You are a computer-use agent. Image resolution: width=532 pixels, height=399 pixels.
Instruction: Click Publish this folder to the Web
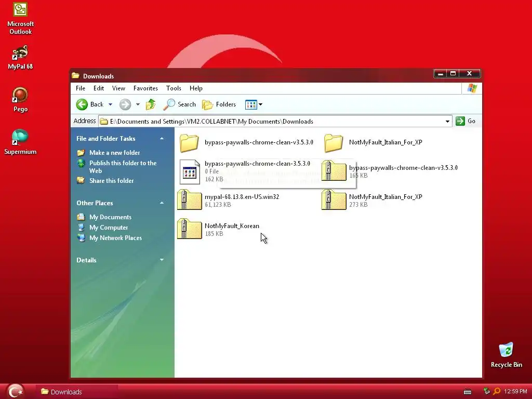tap(123, 167)
